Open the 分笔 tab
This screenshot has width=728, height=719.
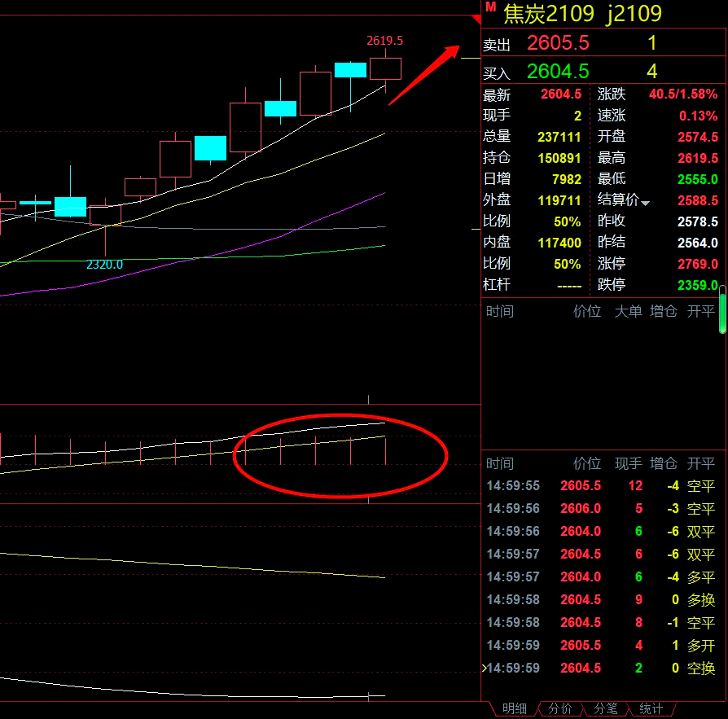(606, 709)
